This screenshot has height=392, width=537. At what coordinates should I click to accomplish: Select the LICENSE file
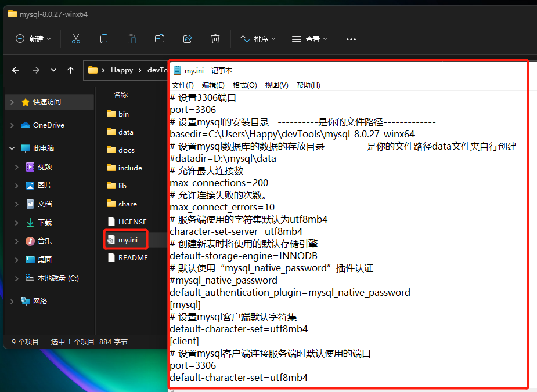pos(127,222)
